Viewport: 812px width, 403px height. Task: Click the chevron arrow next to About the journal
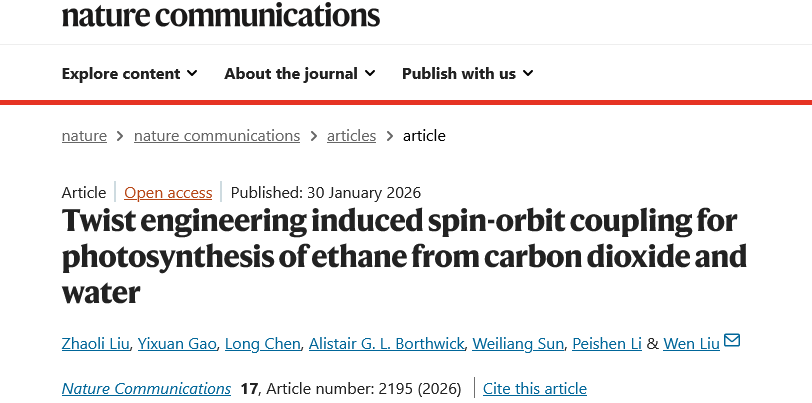[x=370, y=74]
